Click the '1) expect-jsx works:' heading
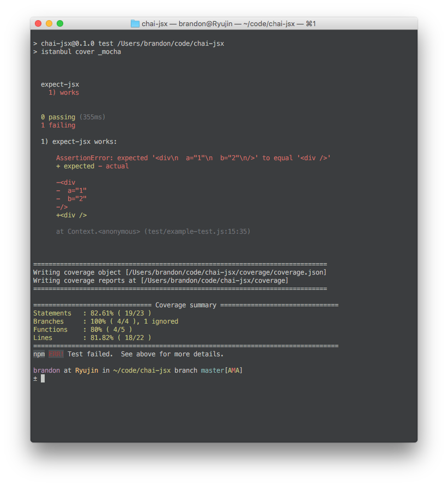Screen dimensions: 448x486 point(78,142)
